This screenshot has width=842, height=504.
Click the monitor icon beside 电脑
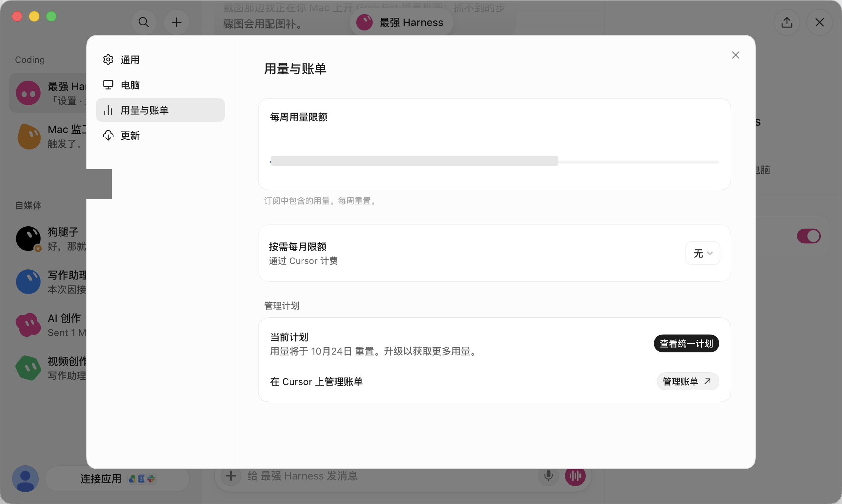coord(108,85)
